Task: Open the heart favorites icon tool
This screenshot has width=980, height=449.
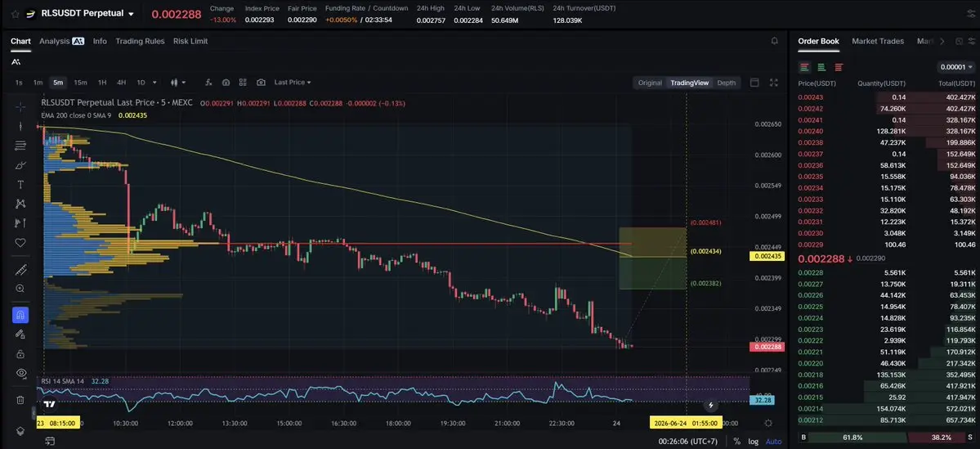Action: tap(20, 243)
